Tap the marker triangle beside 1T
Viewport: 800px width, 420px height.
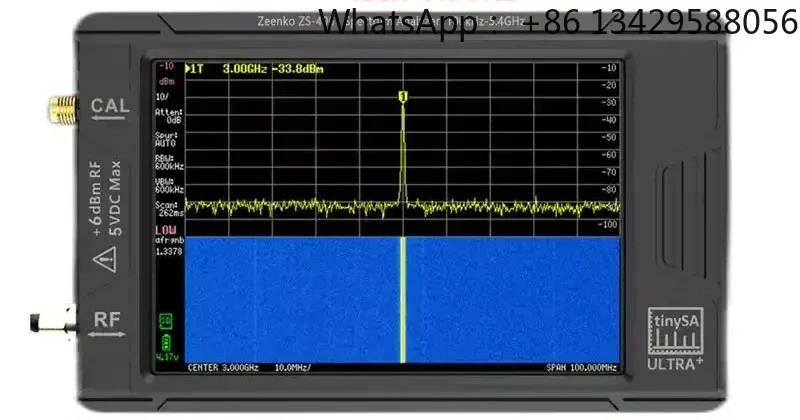(x=188, y=69)
